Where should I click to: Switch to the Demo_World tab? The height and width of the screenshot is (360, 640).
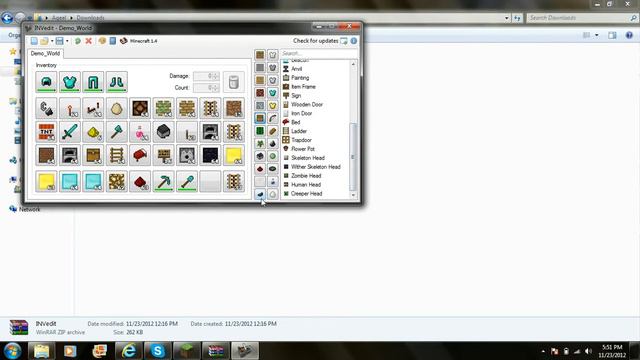point(45,53)
